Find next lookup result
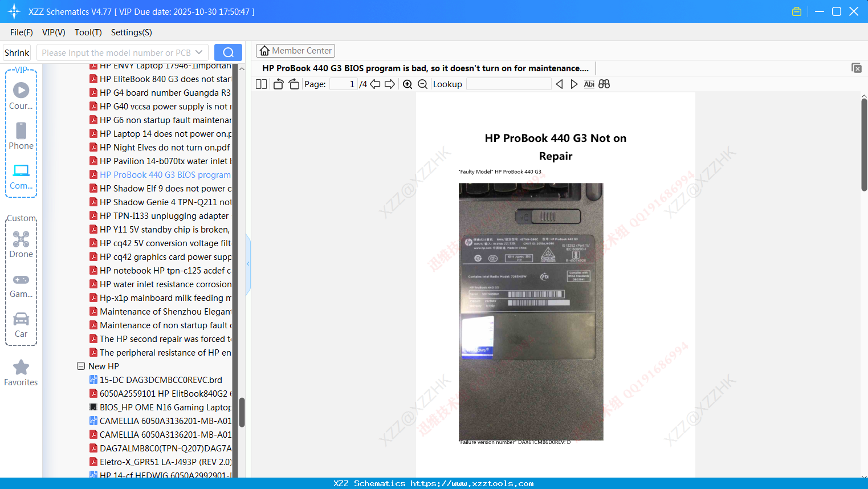The height and width of the screenshot is (489, 868). click(x=574, y=84)
